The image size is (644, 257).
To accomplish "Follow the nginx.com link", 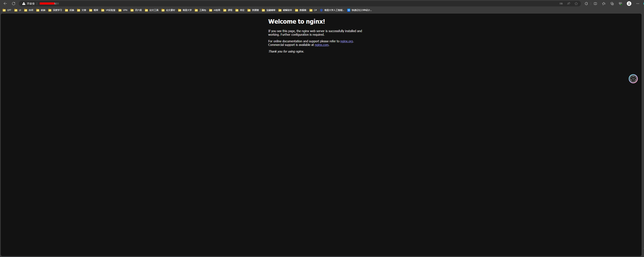I will 322,45.
